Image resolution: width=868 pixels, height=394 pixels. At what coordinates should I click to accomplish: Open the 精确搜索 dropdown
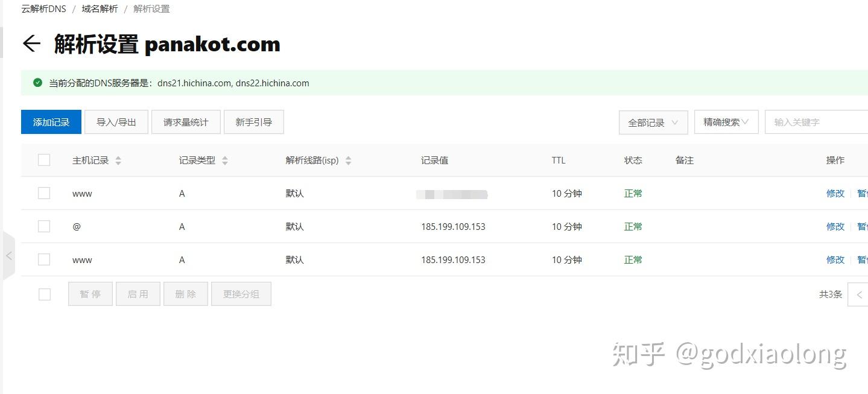click(x=726, y=122)
